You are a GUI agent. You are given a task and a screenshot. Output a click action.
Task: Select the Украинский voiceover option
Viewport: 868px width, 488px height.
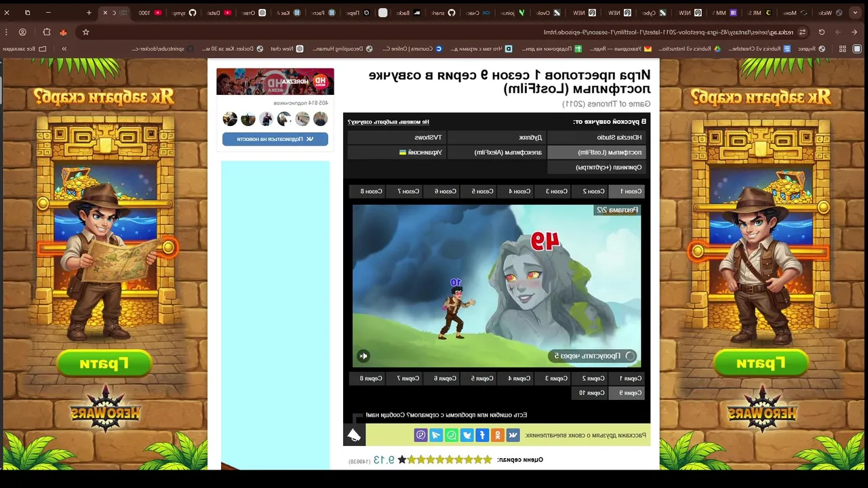pyautogui.click(x=396, y=152)
